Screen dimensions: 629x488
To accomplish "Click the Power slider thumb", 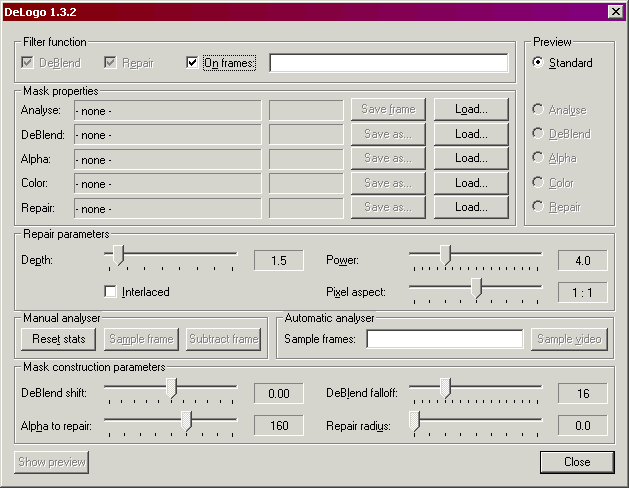I will [x=445, y=255].
